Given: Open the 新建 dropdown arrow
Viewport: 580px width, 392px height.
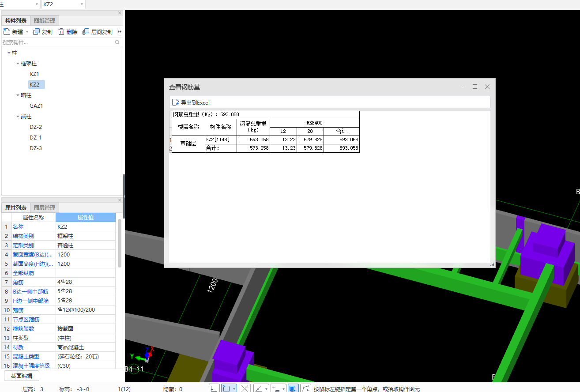Looking at the screenshot, I should 27,32.
